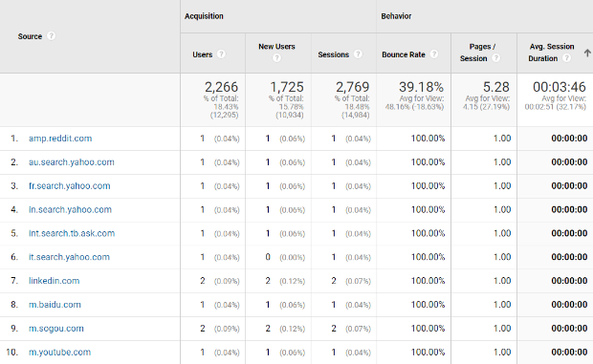Open the m.youtube.com source link

coord(59,353)
